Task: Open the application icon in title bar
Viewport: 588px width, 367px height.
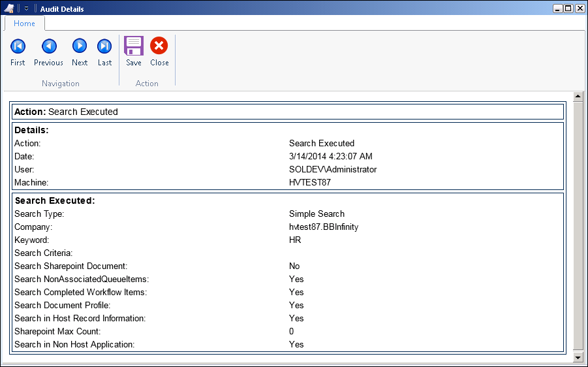Action: [9, 8]
